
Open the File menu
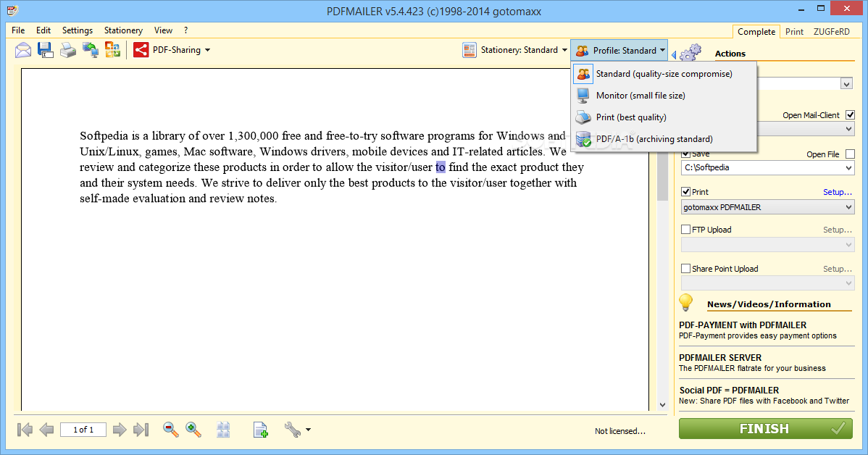18,30
